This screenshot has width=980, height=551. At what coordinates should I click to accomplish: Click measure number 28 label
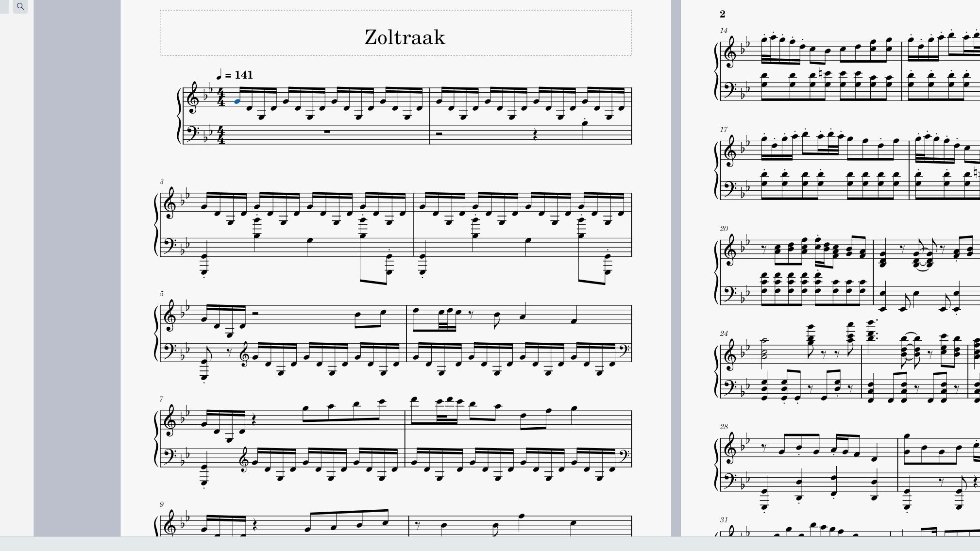[x=724, y=427]
